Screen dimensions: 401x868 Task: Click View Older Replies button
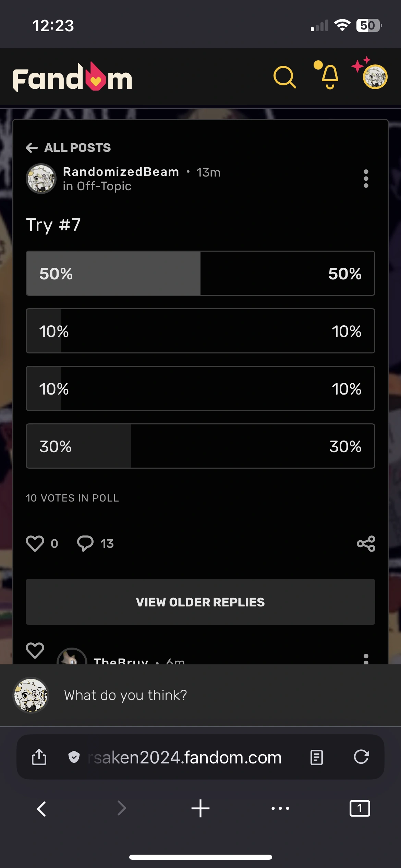tap(200, 602)
